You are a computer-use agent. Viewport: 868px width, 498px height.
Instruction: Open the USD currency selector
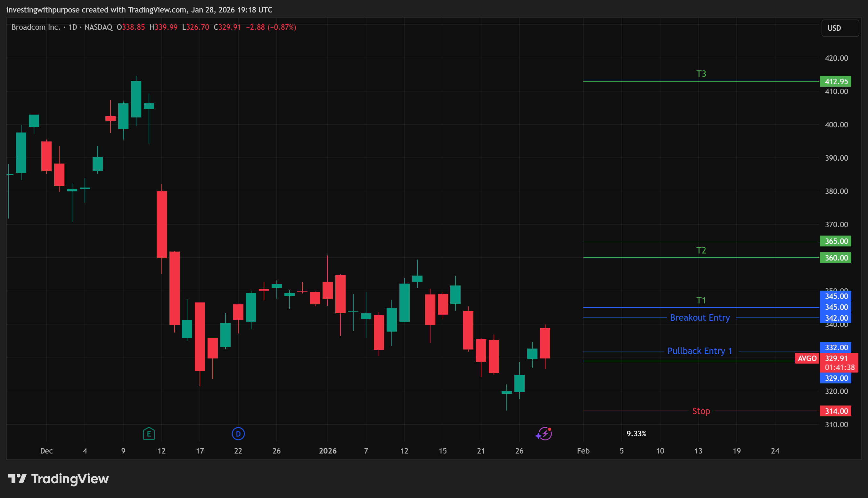coord(839,28)
